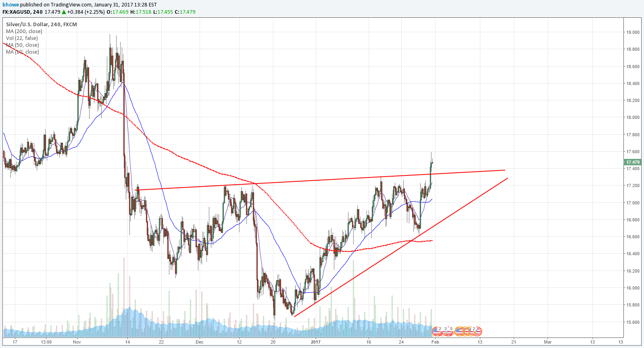
Task: Click the 17.000 price axis label
Action: 633,203
